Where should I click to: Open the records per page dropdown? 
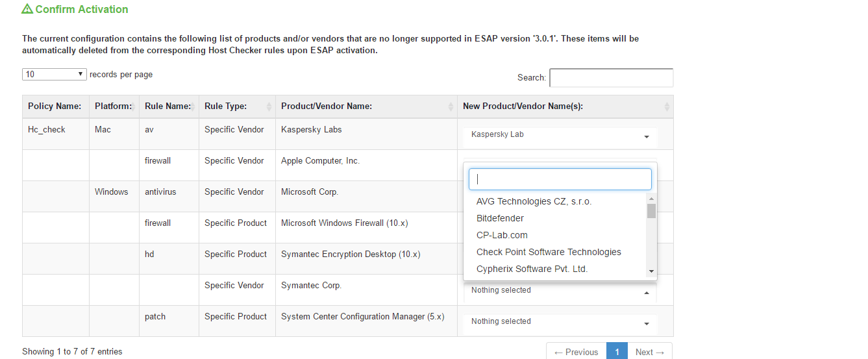[x=55, y=74]
